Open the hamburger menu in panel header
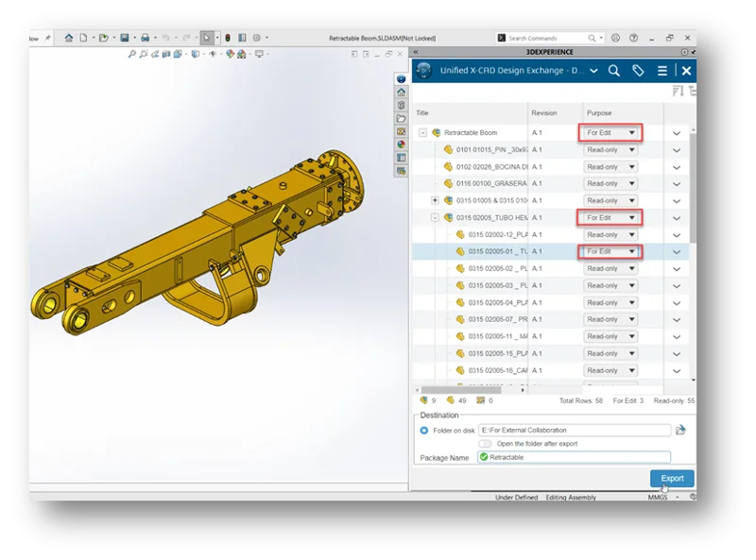Image resolution: width=756 pixels, height=560 pixels. tap(662, 71)
